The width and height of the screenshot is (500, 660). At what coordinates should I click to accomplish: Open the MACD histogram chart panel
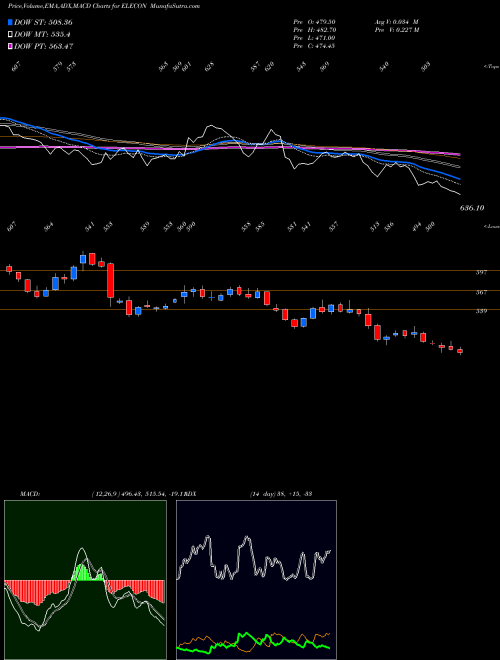click(x=85, y=580)
